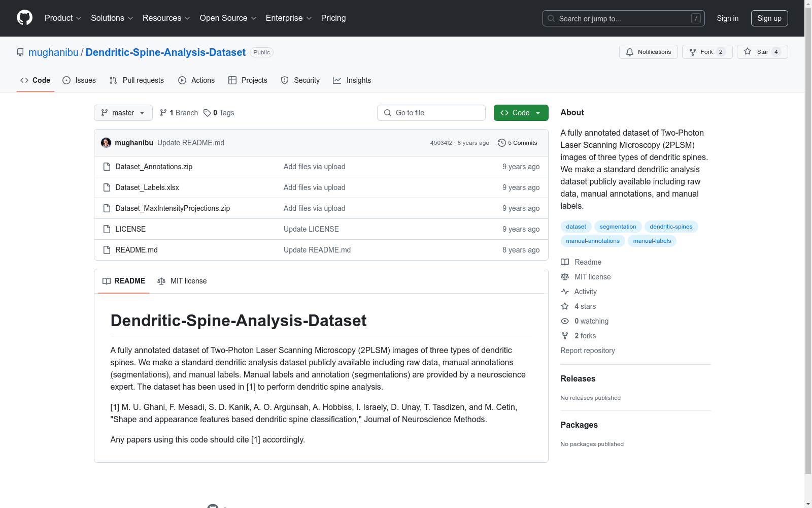
Task: Expand the Solutions menu
Action: tap(112, 18)
